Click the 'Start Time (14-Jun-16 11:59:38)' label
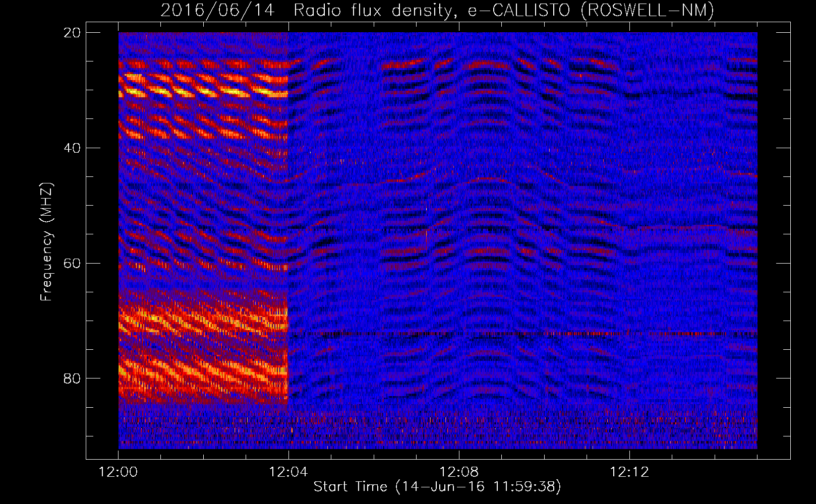The width and height of the screenshot is (816, 504). click(x=437, y=487)
